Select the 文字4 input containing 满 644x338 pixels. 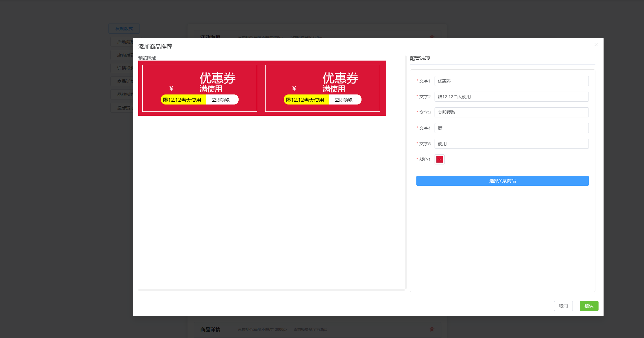pyautogui.click(x=511, y=128)
